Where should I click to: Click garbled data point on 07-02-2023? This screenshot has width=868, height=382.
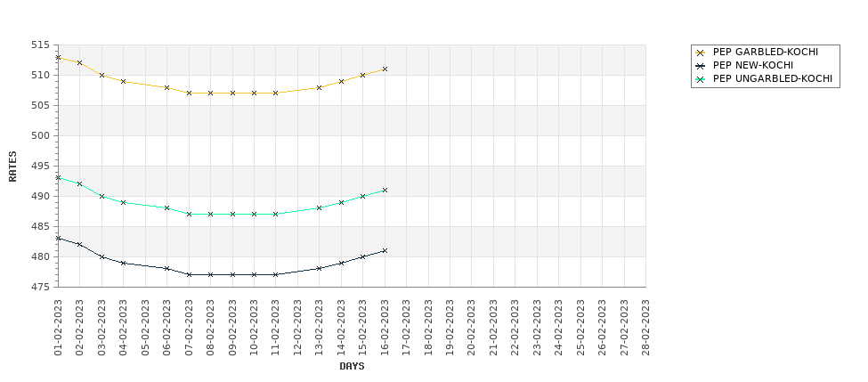pyautogui.click(x=189, y=93)
